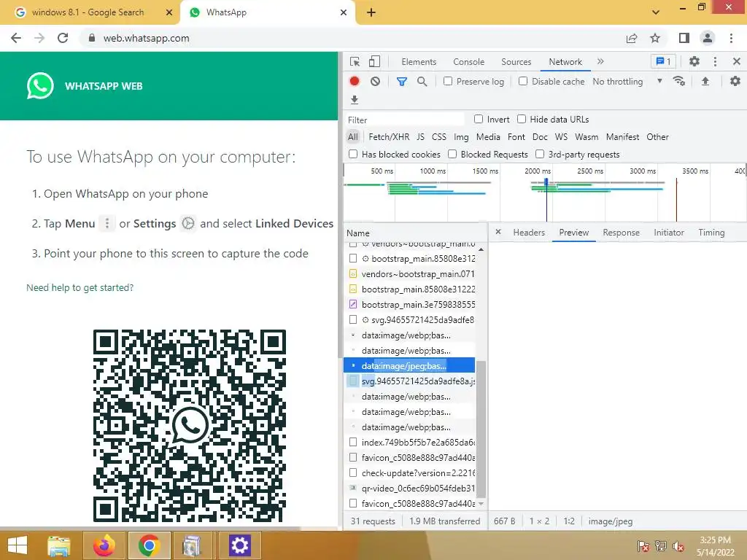Close the request details pane
Viewport: 747px width, 560px height.
[x=498, y=232]
